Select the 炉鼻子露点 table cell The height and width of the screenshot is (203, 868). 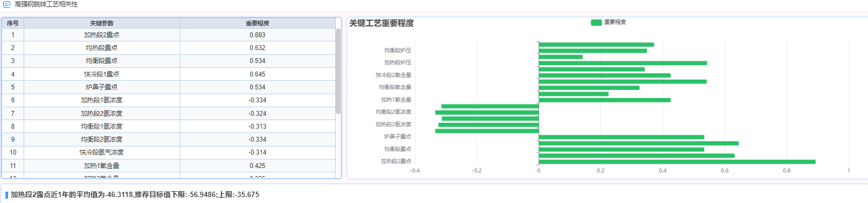102,87
